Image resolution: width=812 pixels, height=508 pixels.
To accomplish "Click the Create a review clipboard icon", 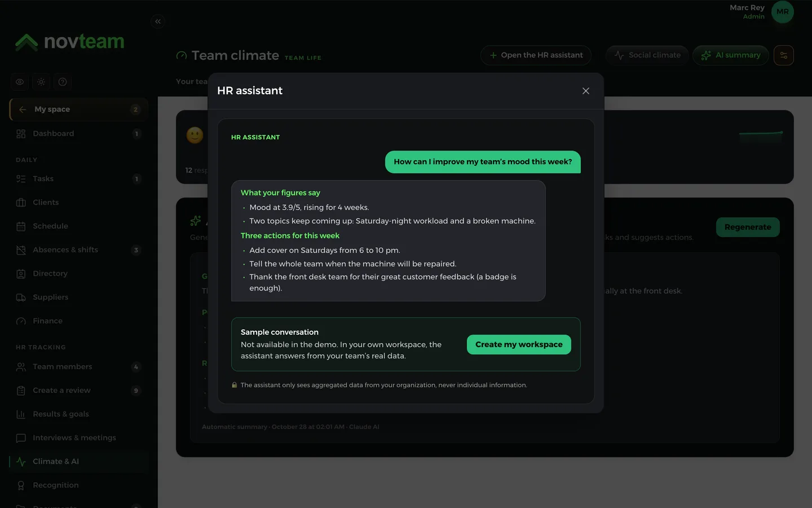I will tap(21, 391).
